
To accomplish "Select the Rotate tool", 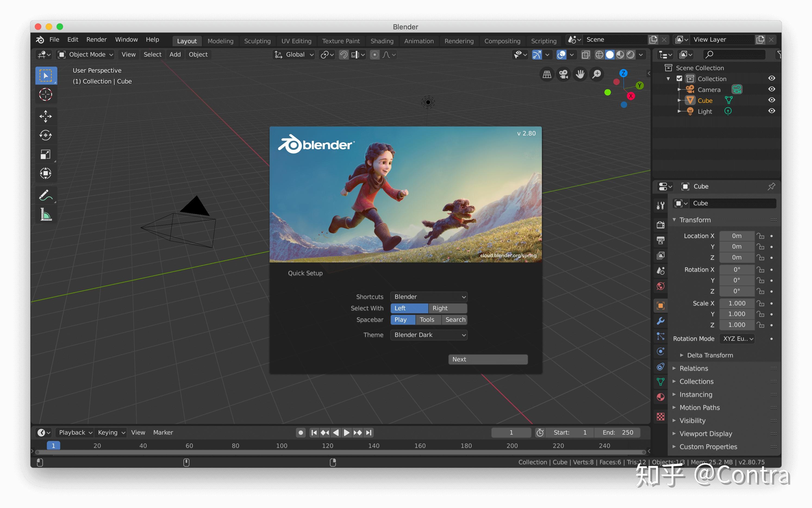I will point(46,135).
